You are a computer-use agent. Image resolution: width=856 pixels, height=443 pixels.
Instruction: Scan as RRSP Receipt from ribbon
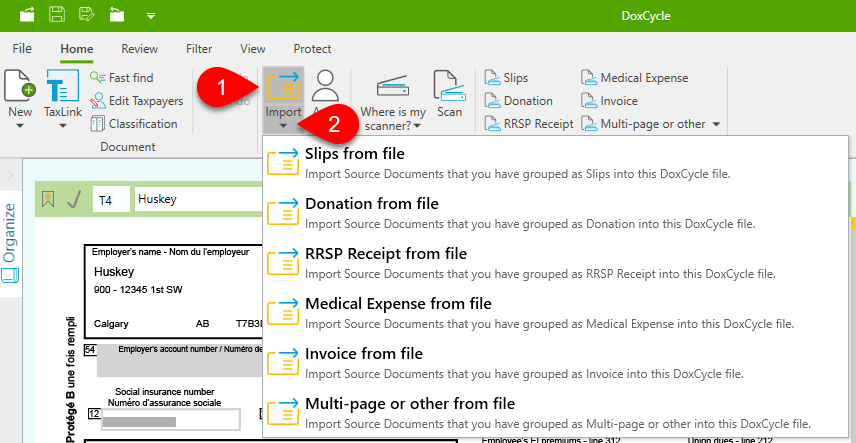(529, 124)
